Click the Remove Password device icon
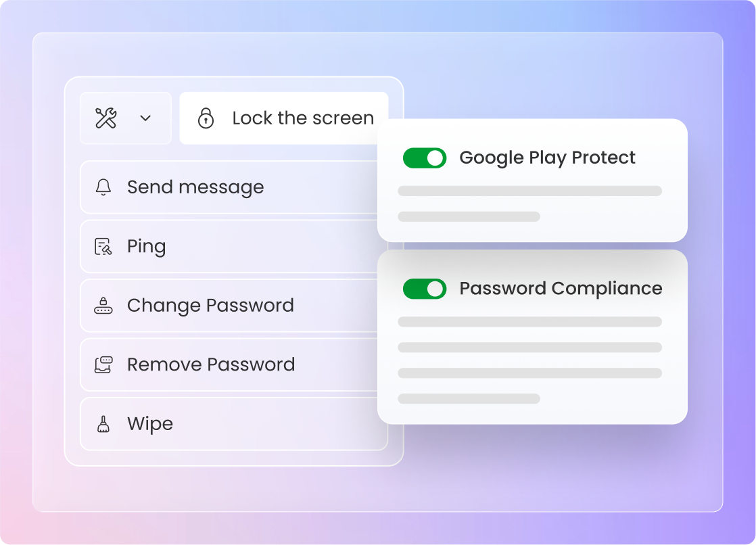 point(103,364)
